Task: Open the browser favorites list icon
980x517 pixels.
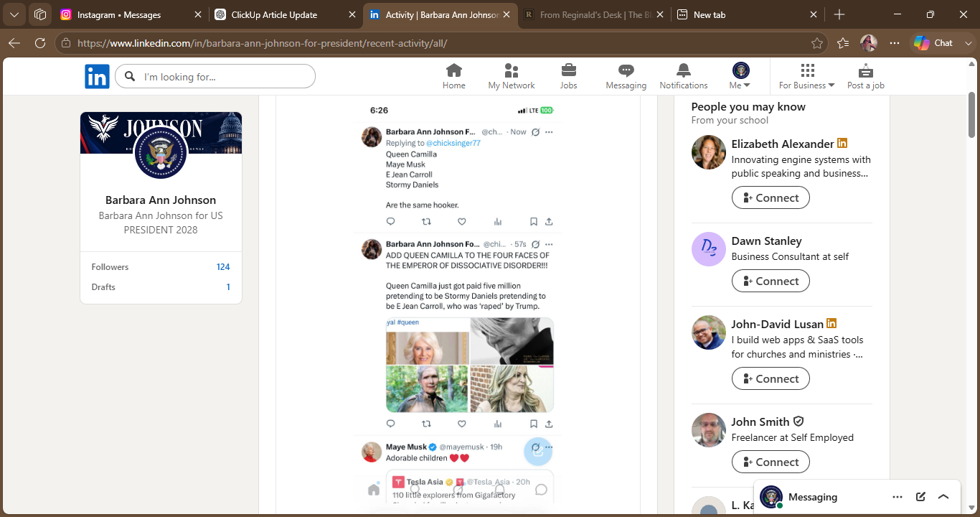Action: click(x=843, y=43)
